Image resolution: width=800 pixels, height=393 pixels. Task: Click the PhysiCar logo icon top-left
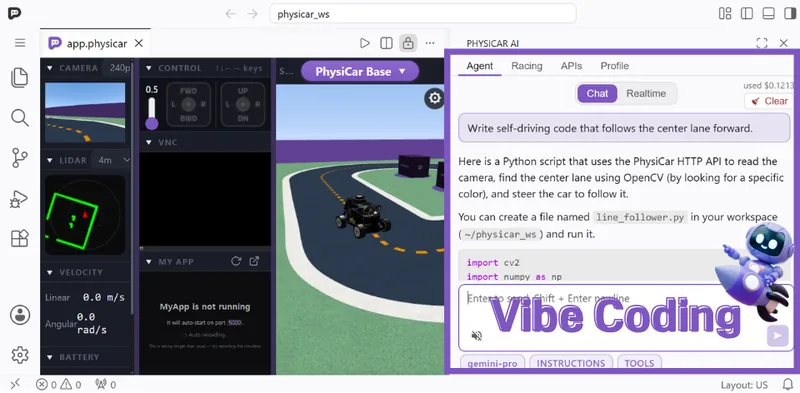tap(14, 13)
